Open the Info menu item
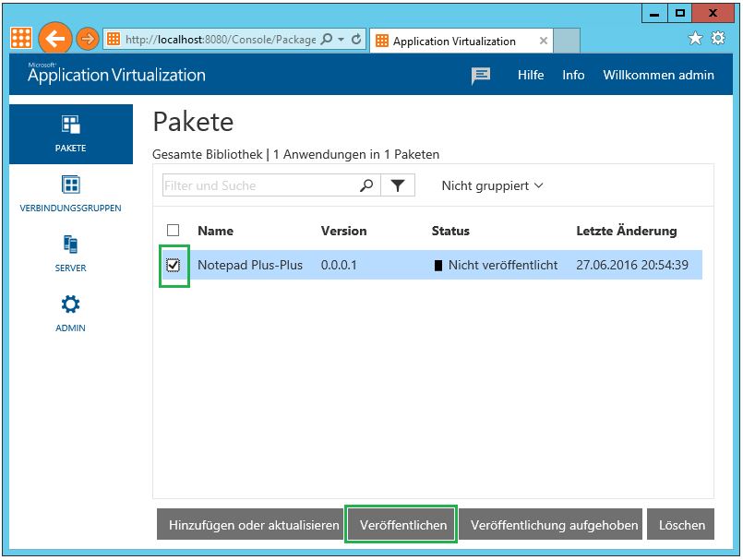 click(573, 76)
